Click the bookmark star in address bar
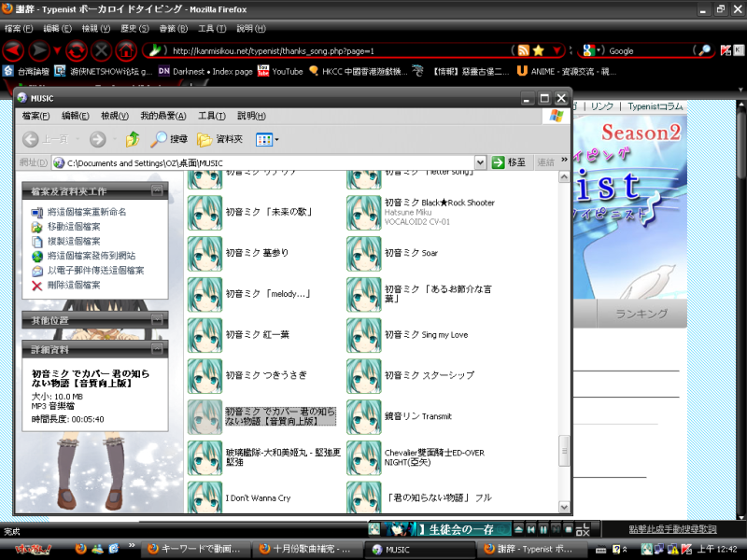747x560 pixels. point(539,50)
